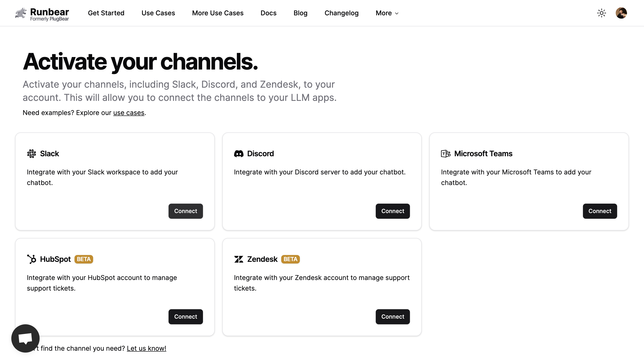Click the Slack logo icon
This screenshot has height=362, width=644.
click(x=32, y=153)
